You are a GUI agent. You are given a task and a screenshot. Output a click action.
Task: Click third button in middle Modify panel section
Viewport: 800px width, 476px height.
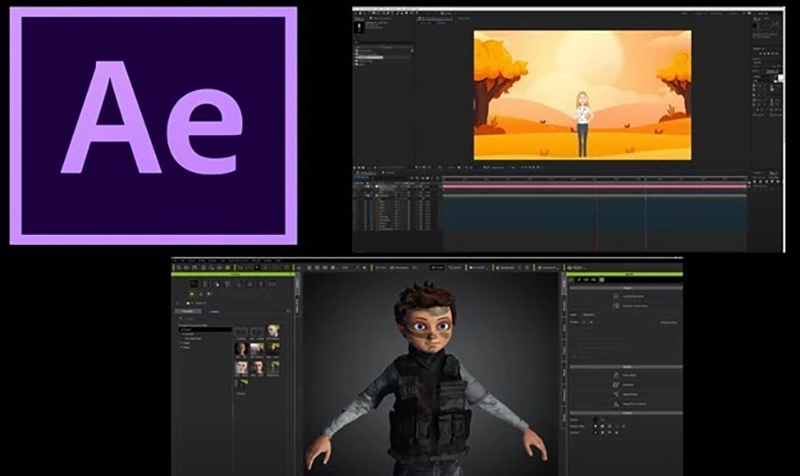pos(626,394)
